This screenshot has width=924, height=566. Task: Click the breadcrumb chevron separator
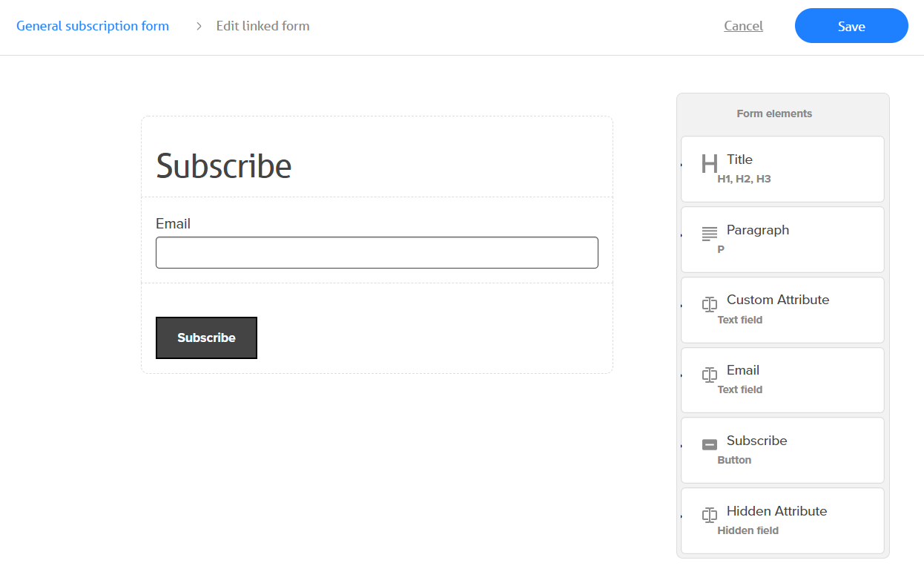(199, 27)
